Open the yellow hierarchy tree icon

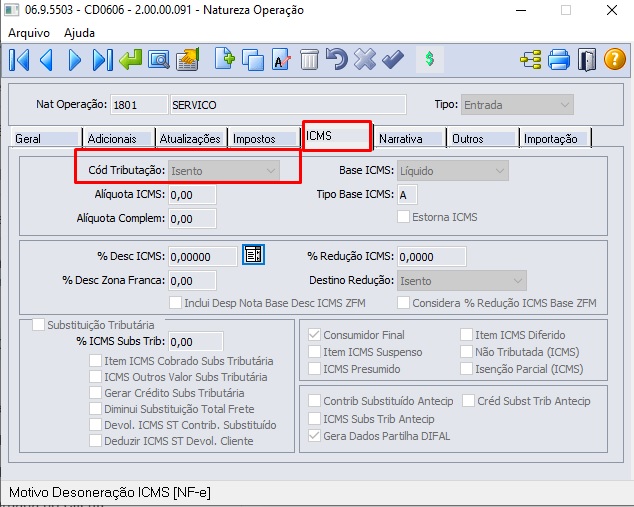530,60
